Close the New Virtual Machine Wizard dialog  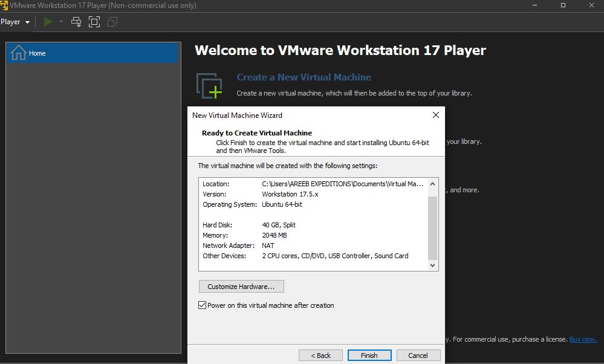pos(436,115)
